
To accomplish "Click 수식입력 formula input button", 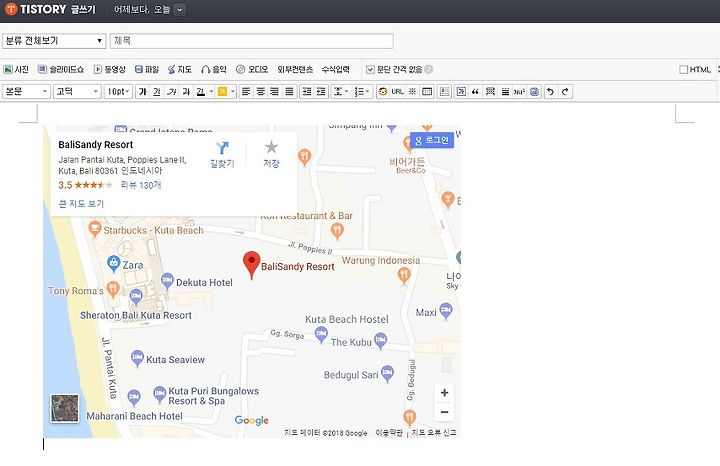I will (336, 69).
